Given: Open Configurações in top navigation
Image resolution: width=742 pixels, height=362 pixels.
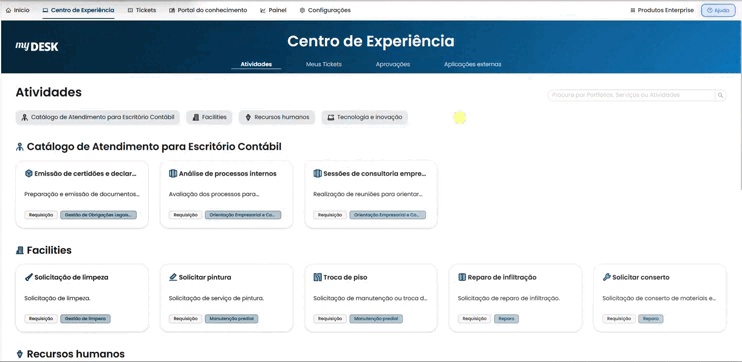Looking at the screenshot, I should (x=325, y=10).
